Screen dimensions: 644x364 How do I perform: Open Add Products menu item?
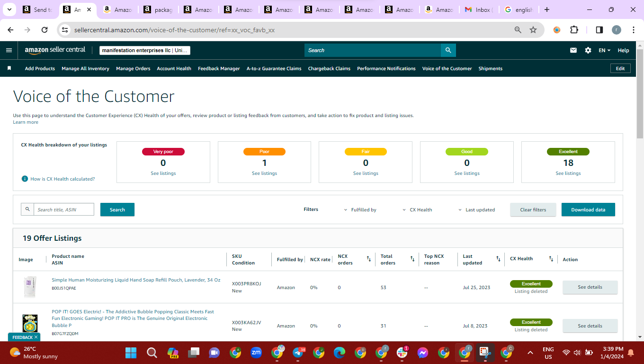[40, 68]
